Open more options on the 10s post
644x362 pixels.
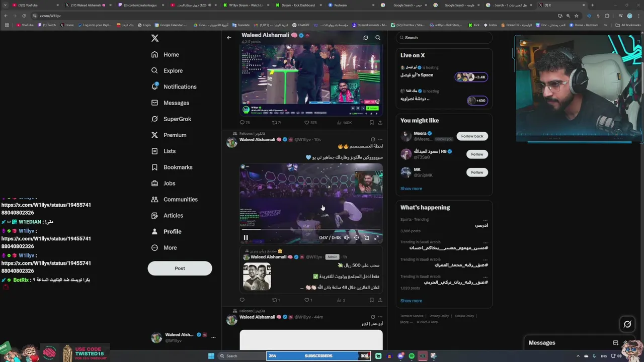[380, 139]
